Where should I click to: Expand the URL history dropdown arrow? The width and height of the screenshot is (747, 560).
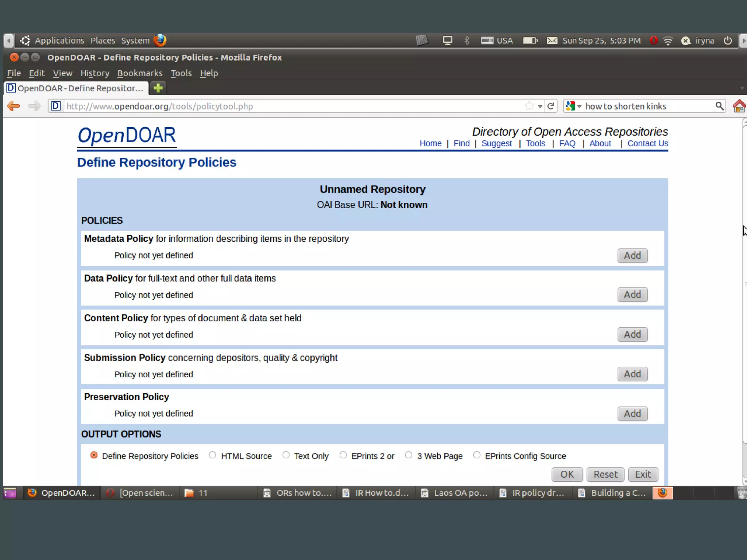click(x=540, y=106)
